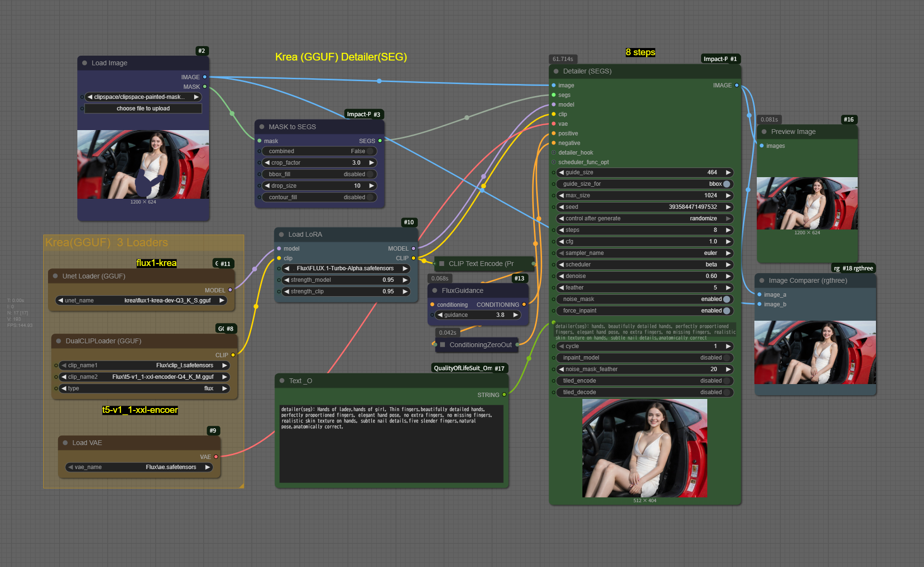Viewport: 924px width, 567px height.
Task: Click the Load VAE node collapse dot
Action: point(65,443)
